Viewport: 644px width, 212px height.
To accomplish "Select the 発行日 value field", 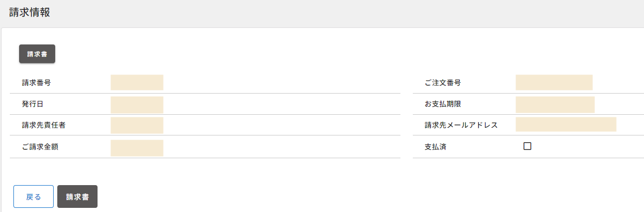I will 137,104.
